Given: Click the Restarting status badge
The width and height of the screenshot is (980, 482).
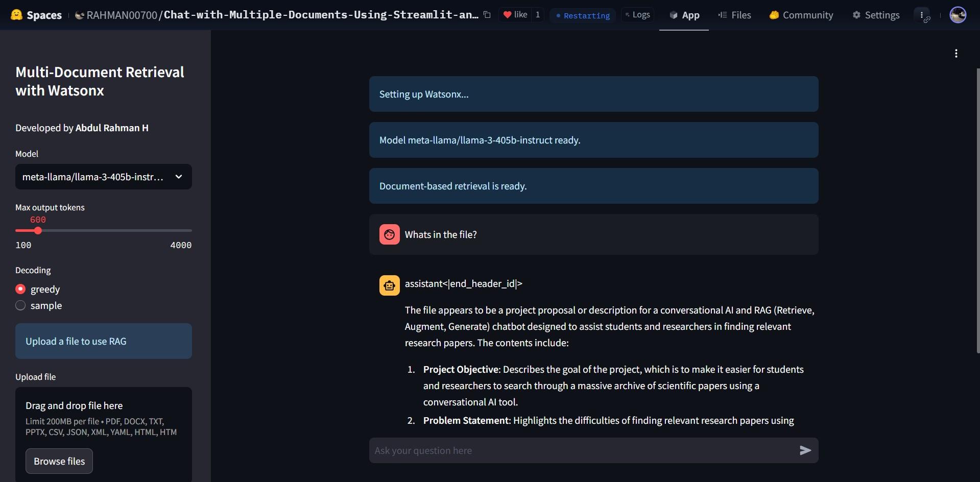Looking at the screenshot, I should point(583,15).
